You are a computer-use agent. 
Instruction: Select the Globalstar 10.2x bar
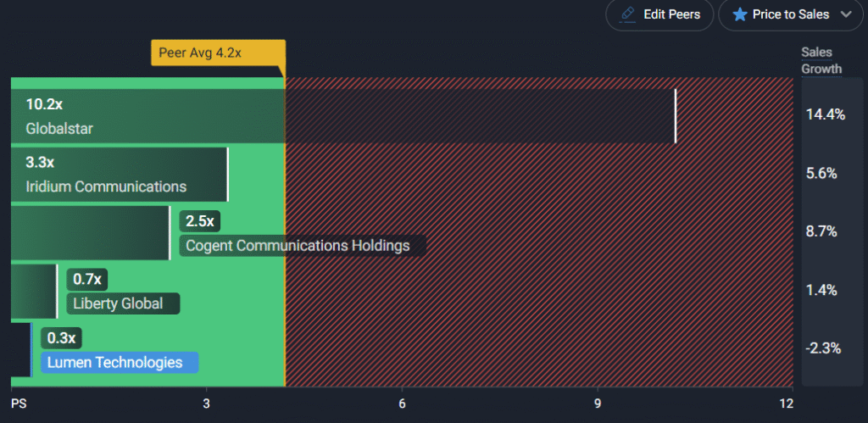[343, 116]
